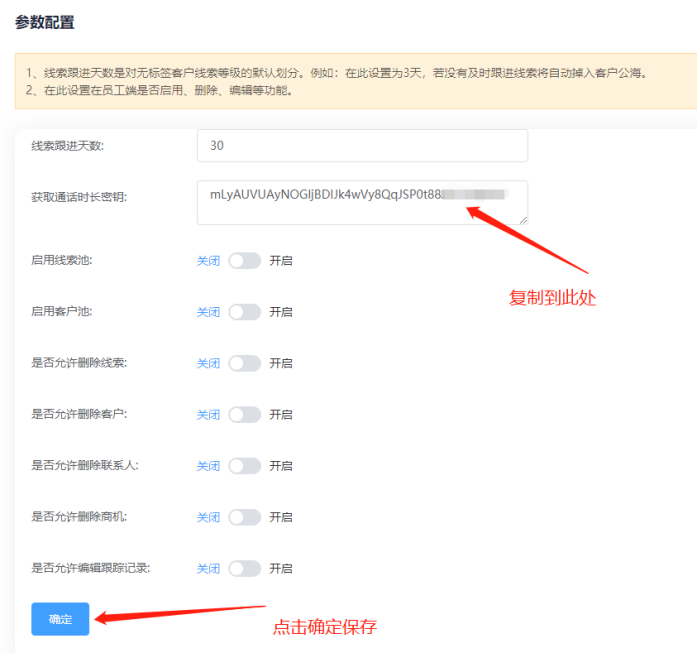Switch on the 是否允许删除商机 toggle
The width and height of the screenshot is (698, 653).
pyautogui.click(x=244, y=517)
